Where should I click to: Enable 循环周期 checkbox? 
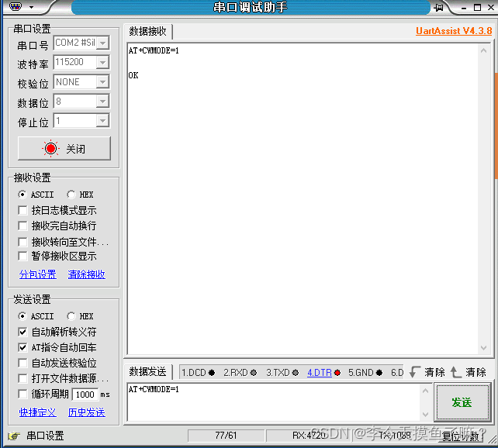click(x=22, y=394)
